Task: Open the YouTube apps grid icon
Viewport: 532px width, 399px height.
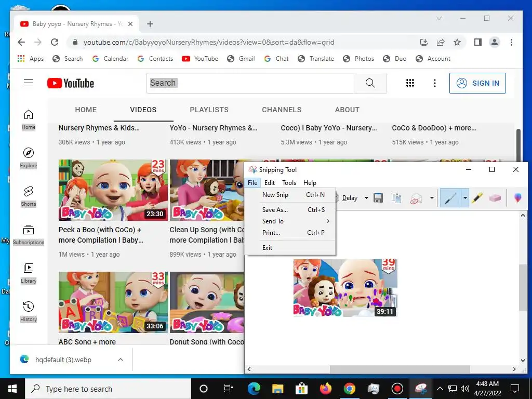Action: click(410, 83)
